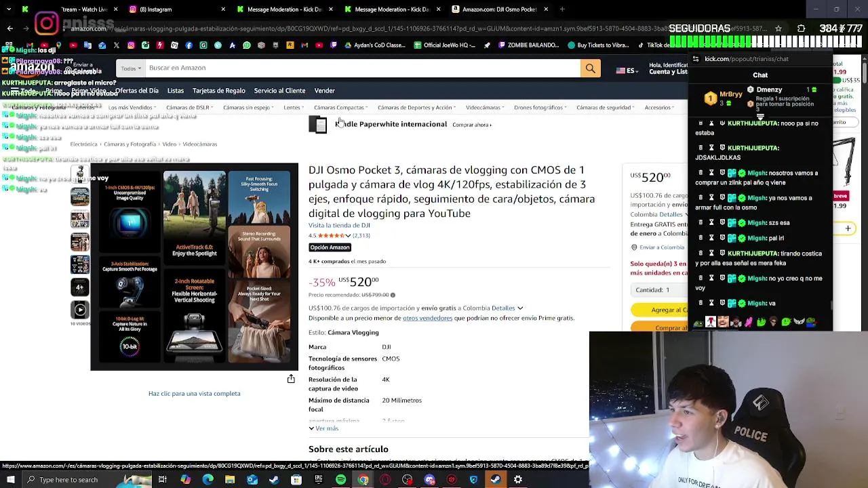Screen dimensions: 868x488
Task: Open Task View in taskbar
Action: pyautogui.click(x=162, y=480)
